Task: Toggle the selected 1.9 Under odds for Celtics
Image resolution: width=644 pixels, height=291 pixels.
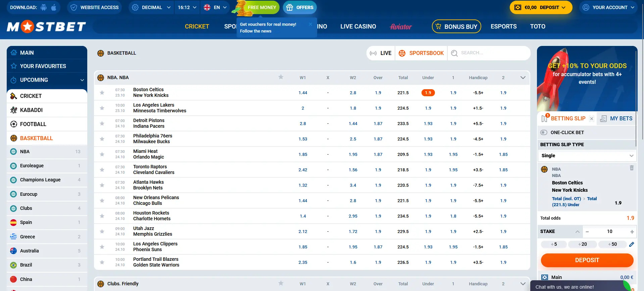Action: [428, 93]
